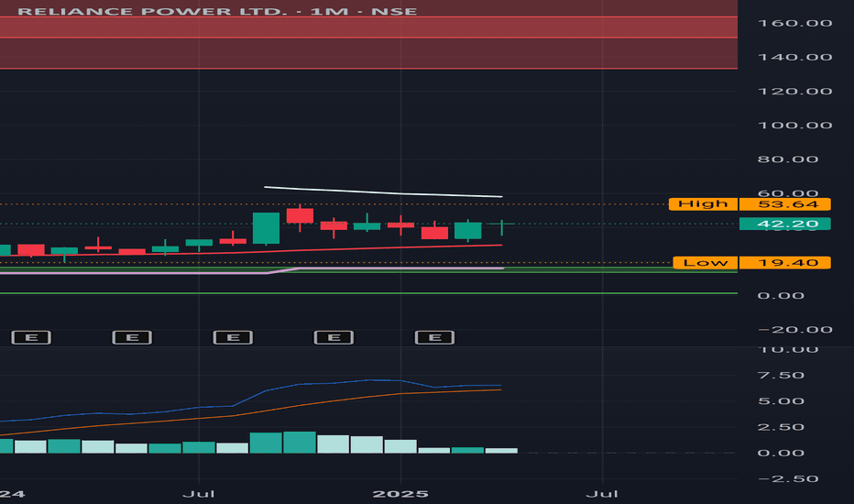The height and width of the screenshot is (504, 854).
Task: Click the white descending trendline
Action: pyautogui.click(x=383, y=192)
